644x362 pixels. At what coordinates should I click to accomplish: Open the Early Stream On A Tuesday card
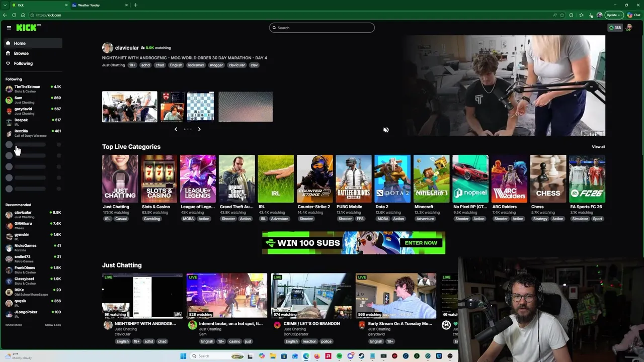[396, 296]
